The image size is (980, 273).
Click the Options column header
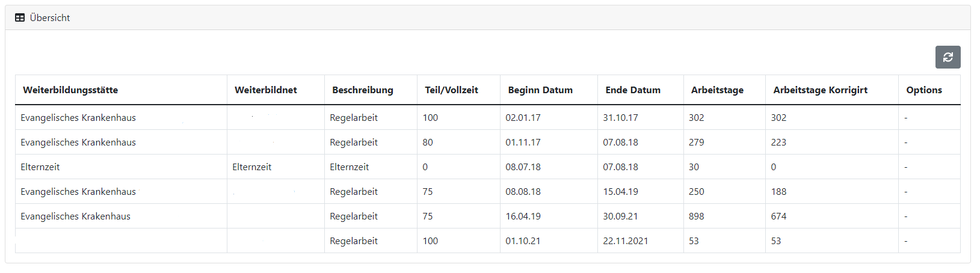[924, 90]
